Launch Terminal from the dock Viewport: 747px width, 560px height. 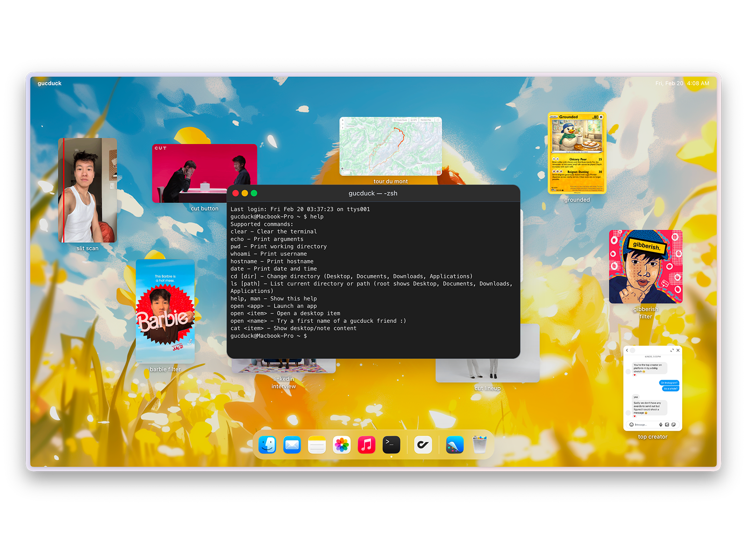click(391, 445)
